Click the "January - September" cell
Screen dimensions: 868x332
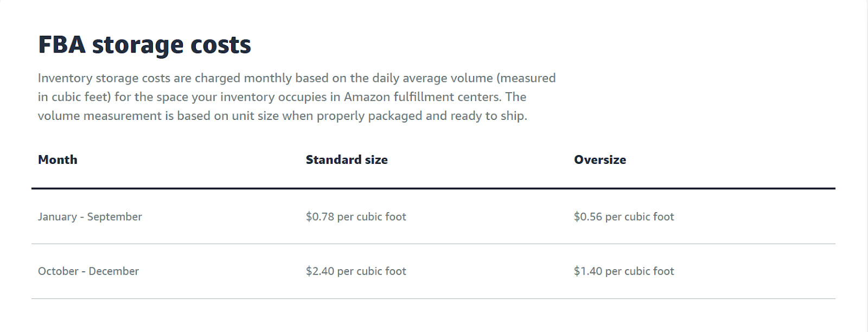[x=90, y=217]
